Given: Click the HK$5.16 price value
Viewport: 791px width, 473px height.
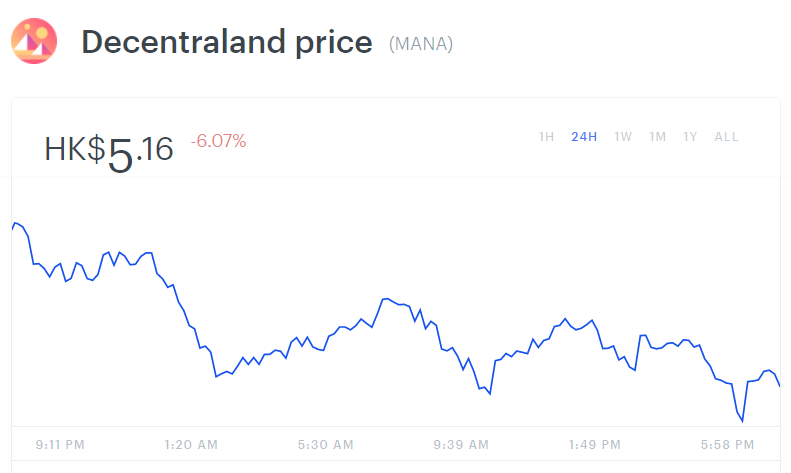Looking at the screenshot, I should pyautogui.click(x=109, y=150).
